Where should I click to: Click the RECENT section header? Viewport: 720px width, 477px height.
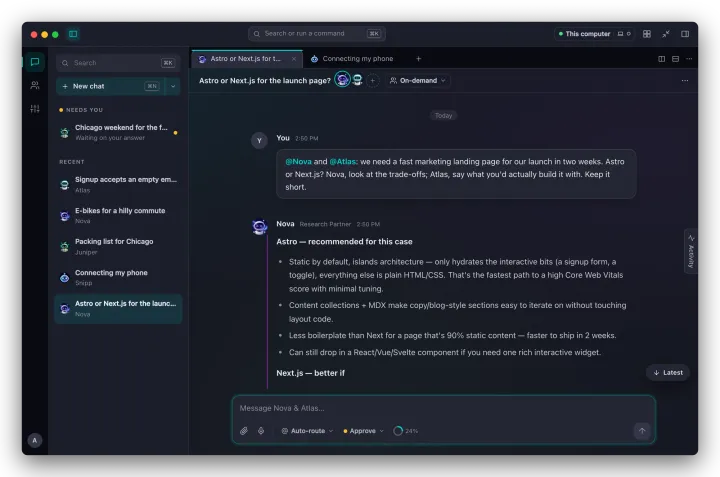(72, 162)
